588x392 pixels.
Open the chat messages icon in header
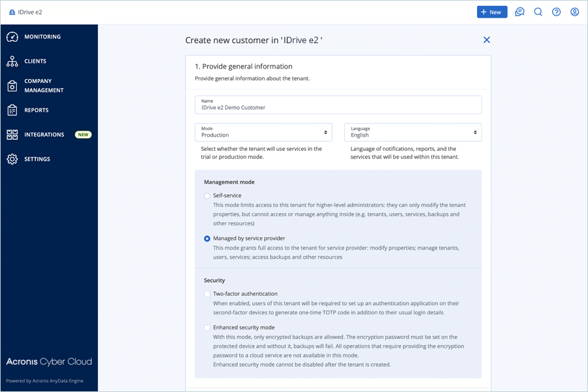click(x=519, y=12)
